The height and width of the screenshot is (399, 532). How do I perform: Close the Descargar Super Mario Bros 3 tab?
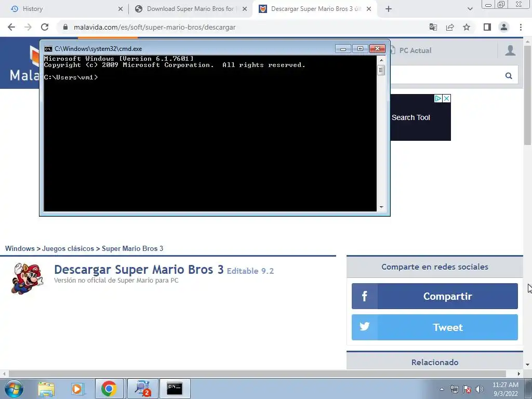click(x=369, y=9)
